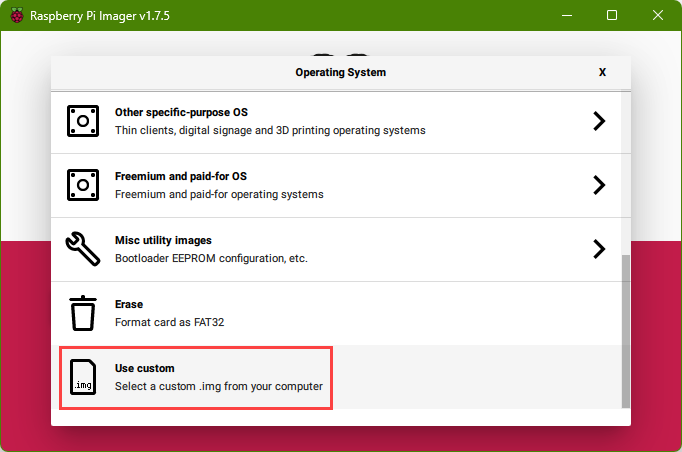
Task: Click the OS list scrollbar thumb
Action: click(x=625, y=331)
